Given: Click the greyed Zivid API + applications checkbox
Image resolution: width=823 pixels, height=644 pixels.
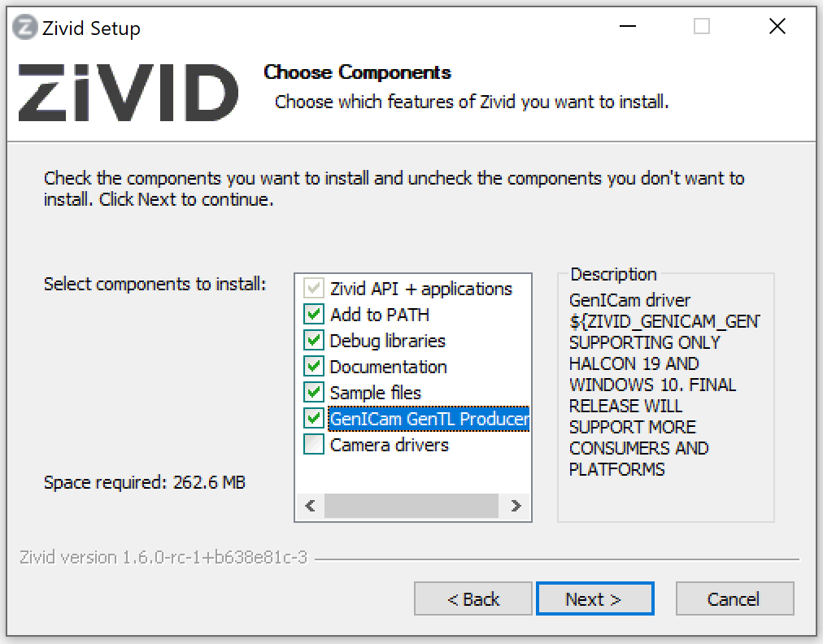Looking at the screenshot, I should pos(313,289).
